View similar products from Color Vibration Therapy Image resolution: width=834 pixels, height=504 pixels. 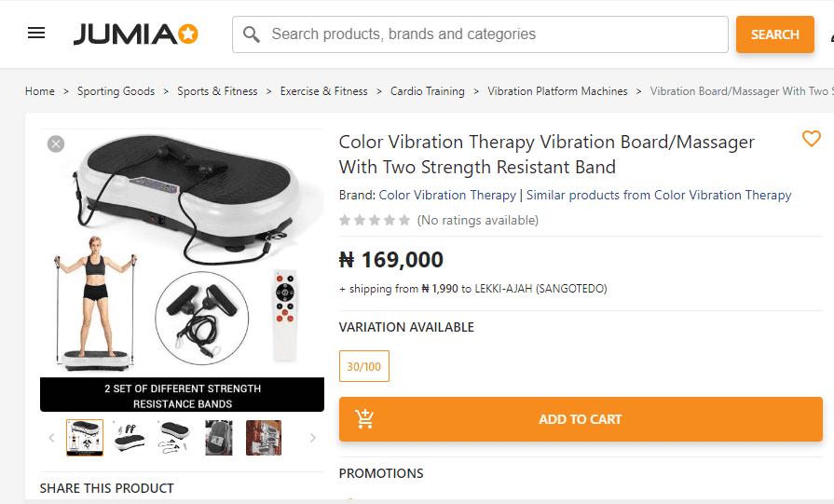pos(659,196)
